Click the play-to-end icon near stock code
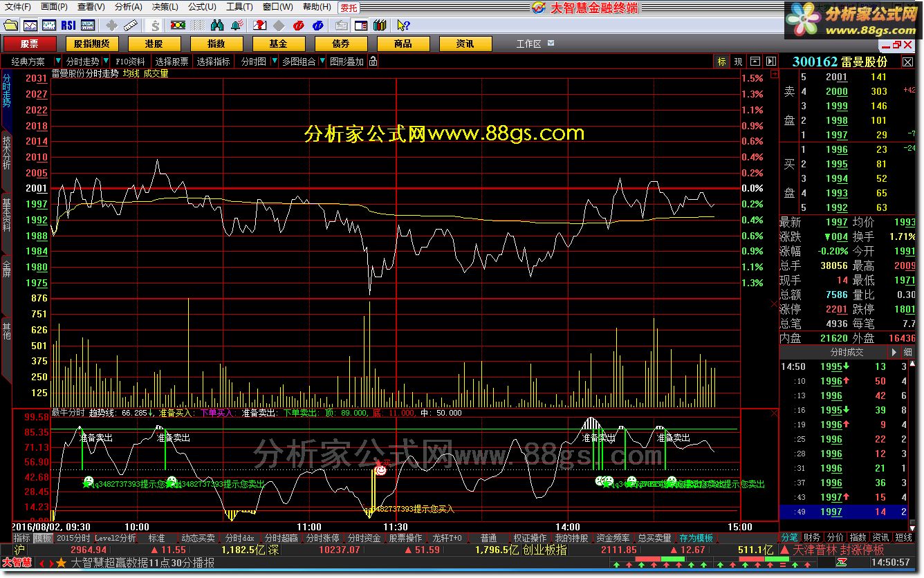The width and height of the screenshot is (924, 578). 772,62
